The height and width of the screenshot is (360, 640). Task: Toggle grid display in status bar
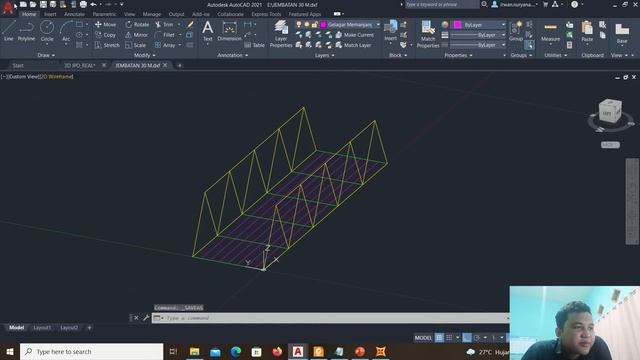pyautogui.click(x=439, y=338)
